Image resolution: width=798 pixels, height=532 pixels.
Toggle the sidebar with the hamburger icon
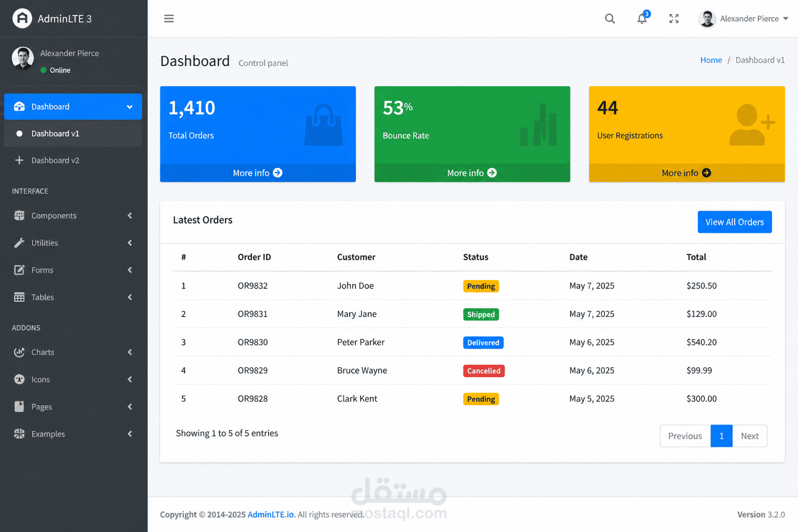coord(169,19)
